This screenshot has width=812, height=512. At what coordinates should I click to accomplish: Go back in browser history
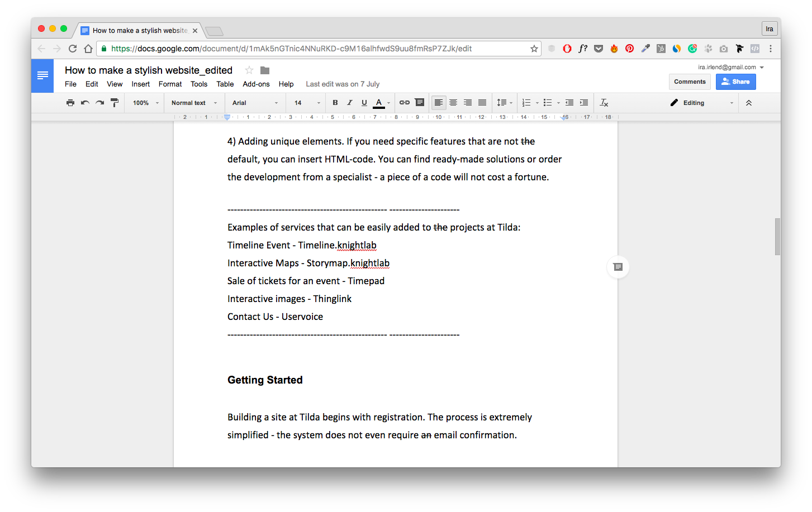(x=41, y=49)
